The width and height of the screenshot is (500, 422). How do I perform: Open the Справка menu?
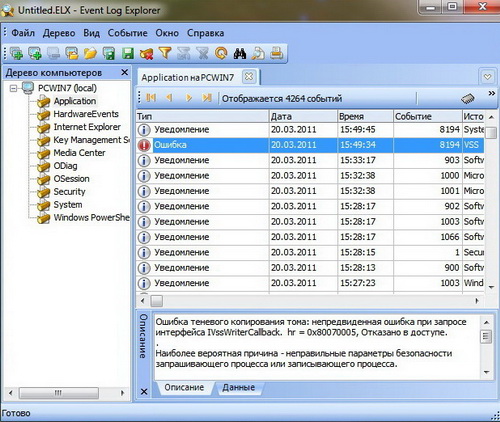tap(205, 33)
